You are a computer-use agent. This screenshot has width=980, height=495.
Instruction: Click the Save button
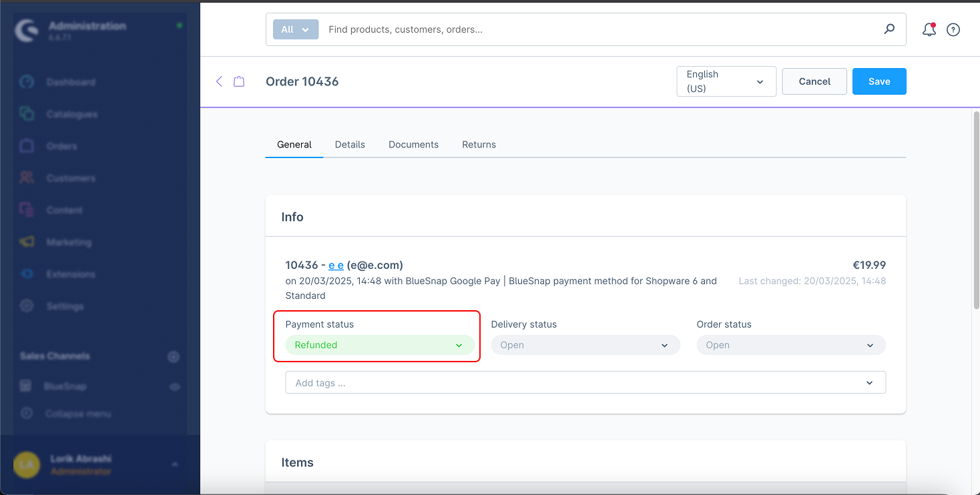pyautogui.click(x=879, y=81)
